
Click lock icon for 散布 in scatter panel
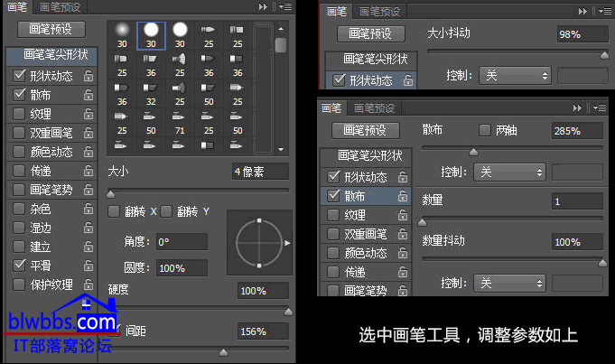(x=403, y=196)
